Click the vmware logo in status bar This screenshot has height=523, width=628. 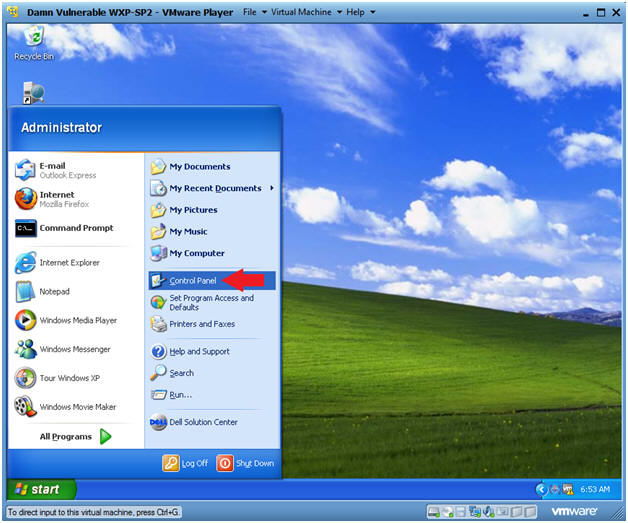click(x=574, y=511)
